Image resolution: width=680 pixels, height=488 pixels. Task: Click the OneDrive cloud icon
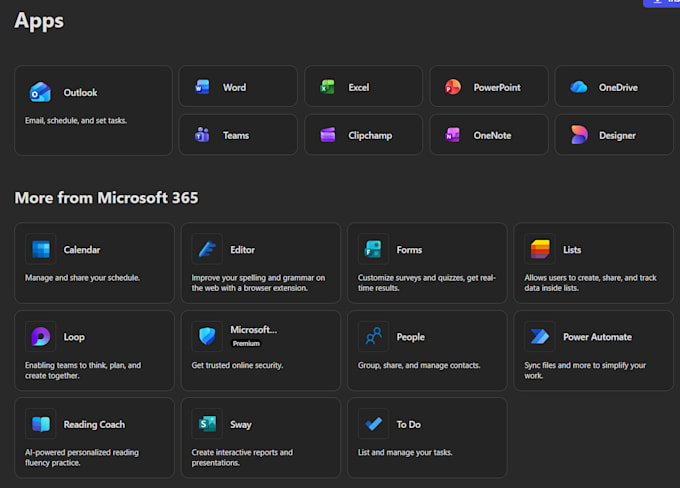pyautogui.click(x=579, y=87)
